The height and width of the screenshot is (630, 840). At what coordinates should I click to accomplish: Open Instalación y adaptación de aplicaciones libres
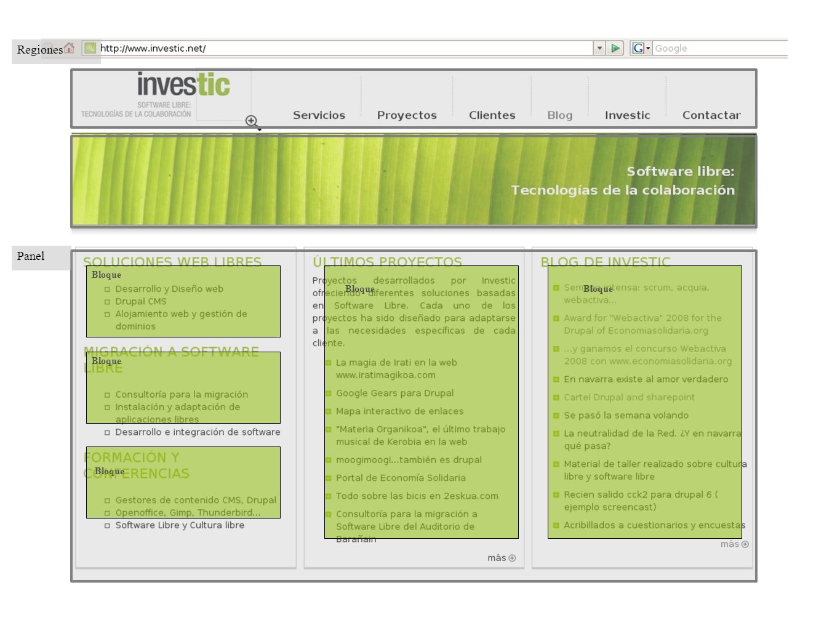pyautogui.click(x=178, y=413)
